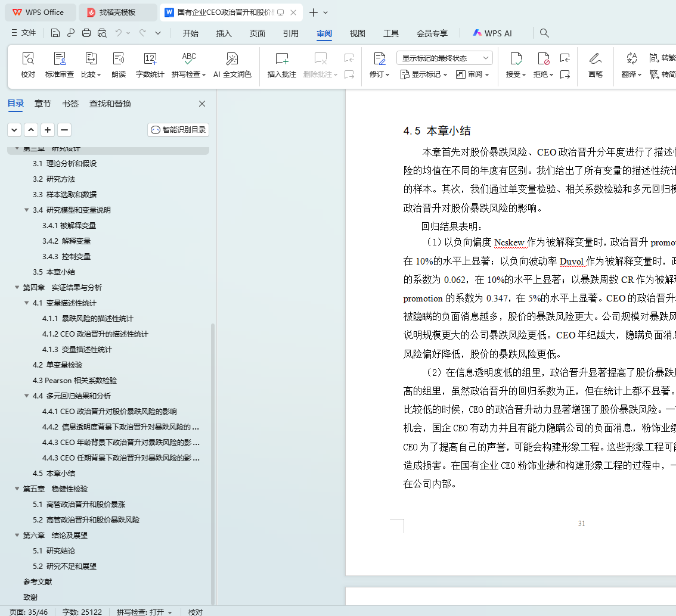Expand the 显示标记 dropdown
Viewport: 676px width, 616px height.
coord(424,74)
